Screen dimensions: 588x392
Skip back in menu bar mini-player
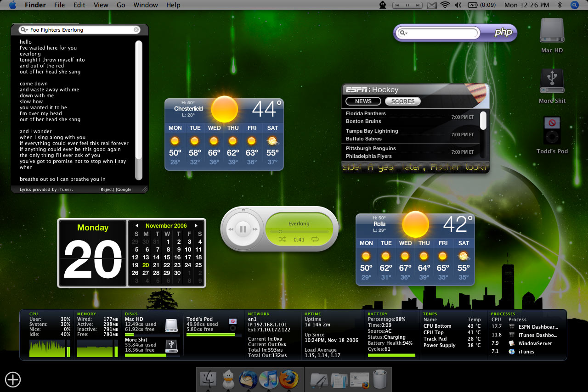click(398, 6)
